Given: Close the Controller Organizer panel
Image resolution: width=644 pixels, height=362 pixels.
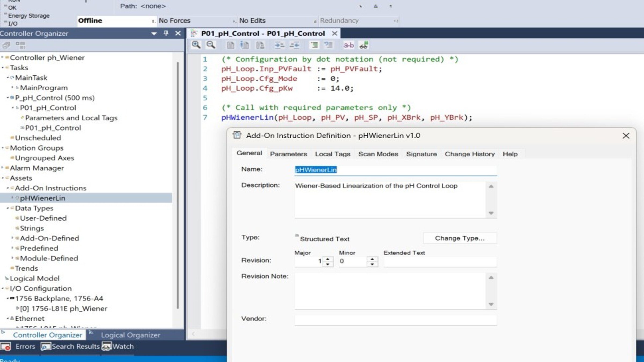Looking at the screenshot, I should tap(178, 33).
